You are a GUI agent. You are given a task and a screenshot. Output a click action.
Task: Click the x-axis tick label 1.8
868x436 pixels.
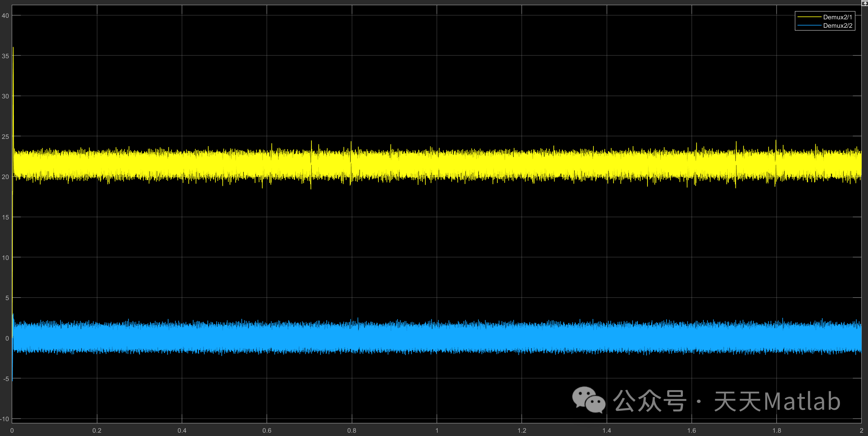tap(777, 430)
